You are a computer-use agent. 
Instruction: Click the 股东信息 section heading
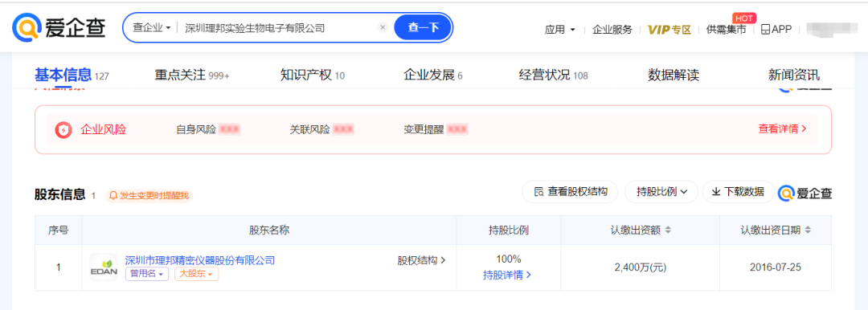pyautogui.click(x=59, y=194)
